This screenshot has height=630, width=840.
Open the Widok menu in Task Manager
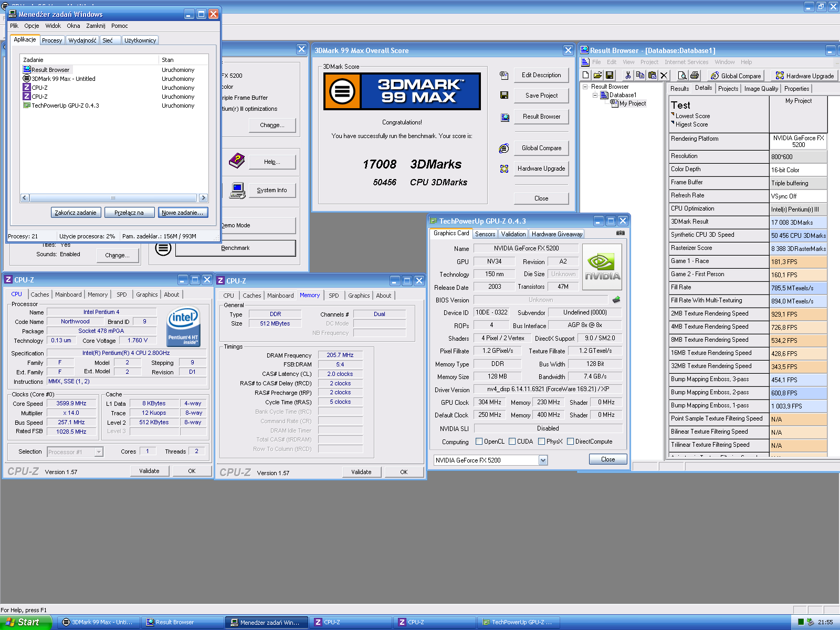53,26
